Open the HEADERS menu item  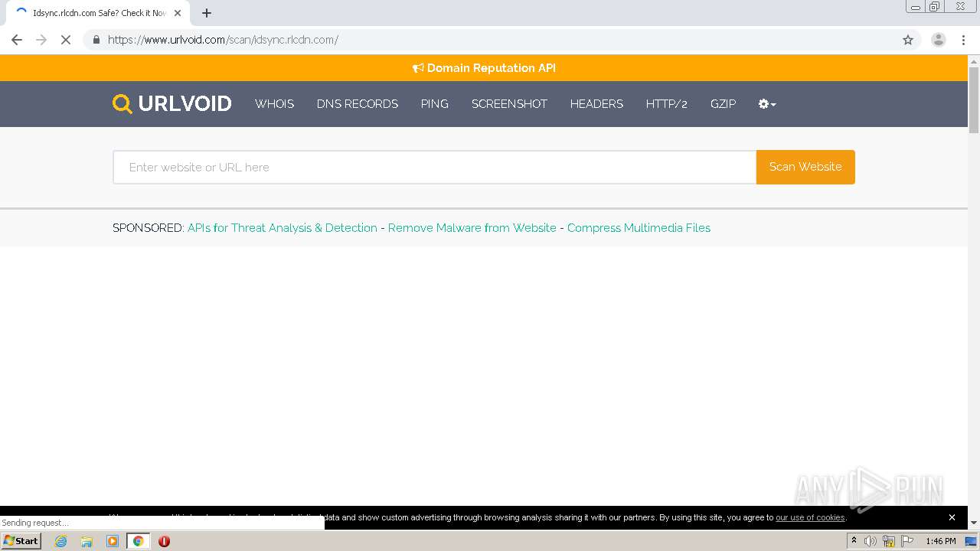(x=596, y=104)
